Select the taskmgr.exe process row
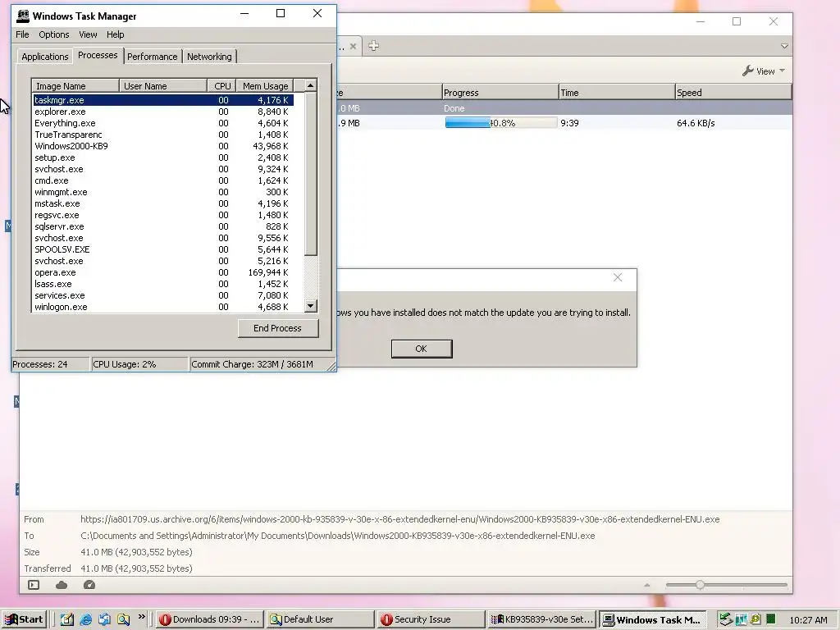The image size is (840, 630). click(163, 100)
